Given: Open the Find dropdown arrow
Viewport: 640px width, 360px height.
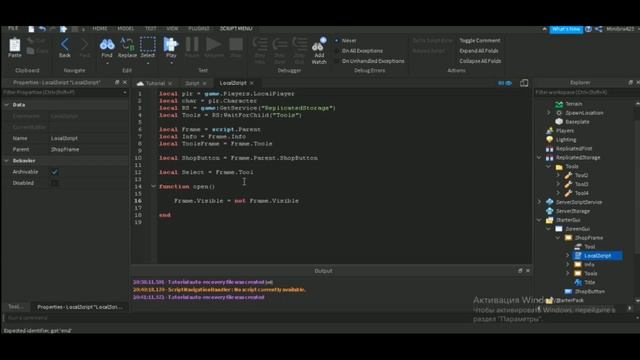Looking at the screenshot, I should pos(107,63).
